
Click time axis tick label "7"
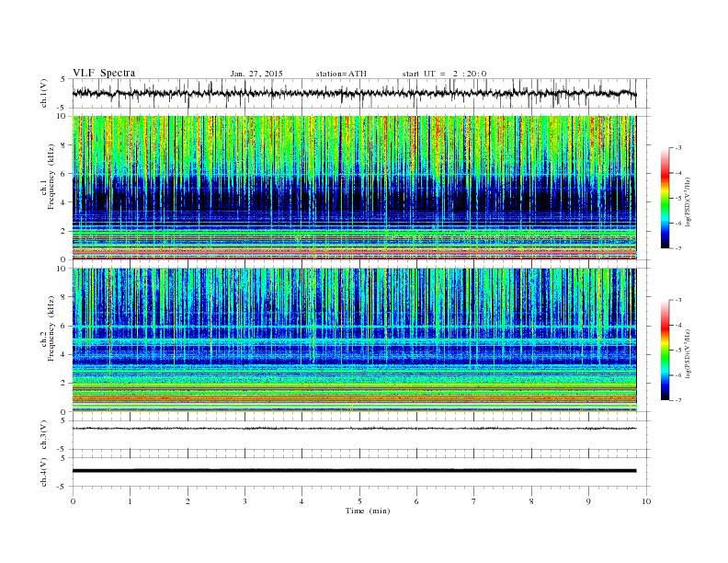pyautogui.click(x=473, y=501)
